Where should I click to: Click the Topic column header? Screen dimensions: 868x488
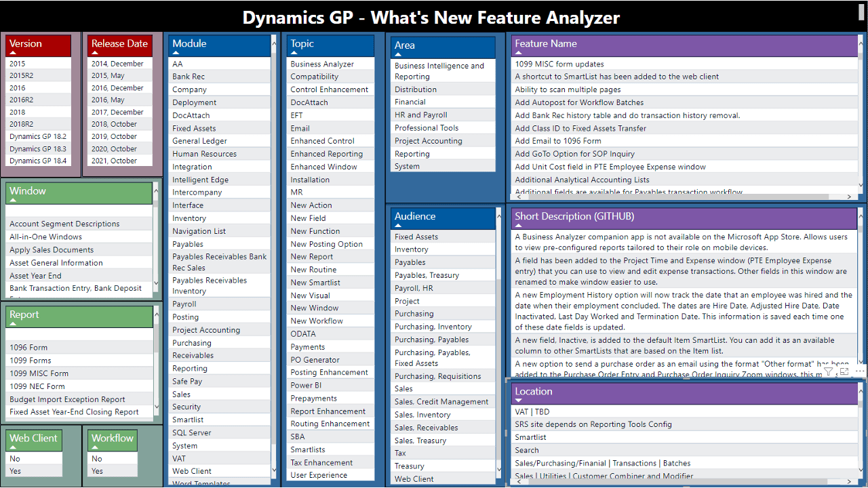click(x=302, y=43)
